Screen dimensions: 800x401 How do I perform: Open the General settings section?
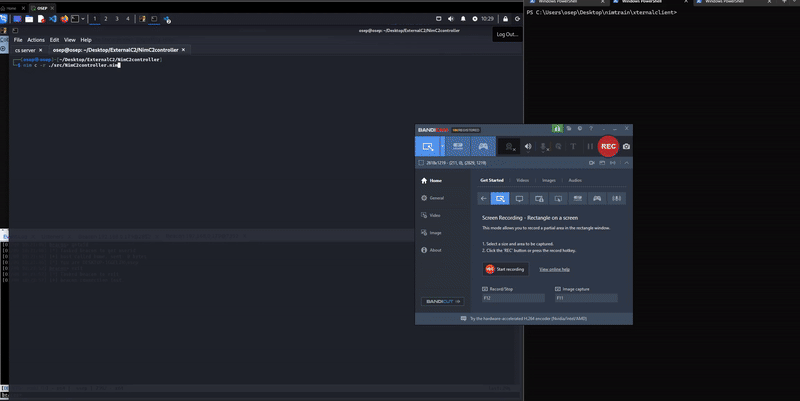435,198
